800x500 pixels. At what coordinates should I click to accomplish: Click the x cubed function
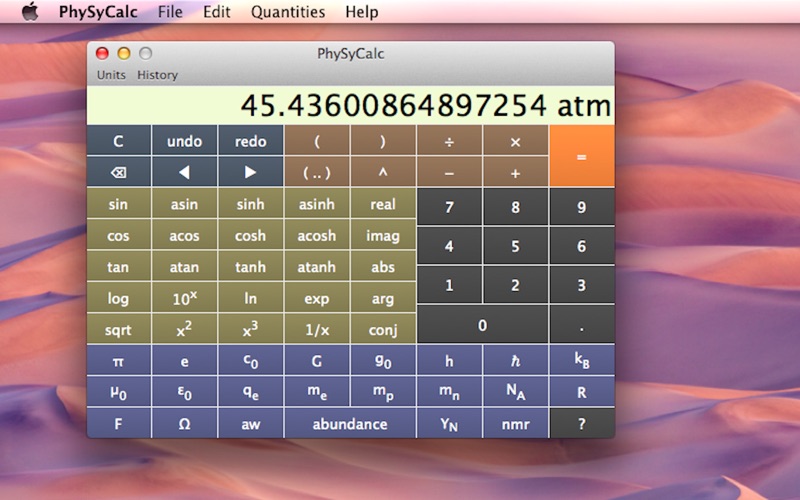click(250, 329)
